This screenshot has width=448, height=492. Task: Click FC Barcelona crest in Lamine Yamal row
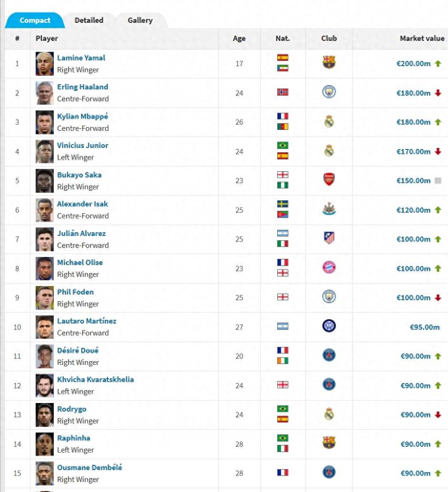pyautogui.click(x=329, y=63)
